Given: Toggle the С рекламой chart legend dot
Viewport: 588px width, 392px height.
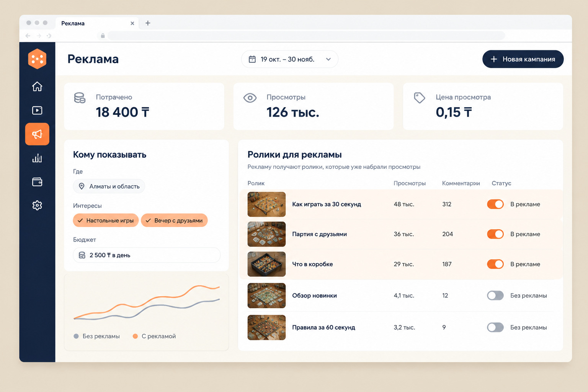Looking at the screenshot, I should (x=135, y=336).
